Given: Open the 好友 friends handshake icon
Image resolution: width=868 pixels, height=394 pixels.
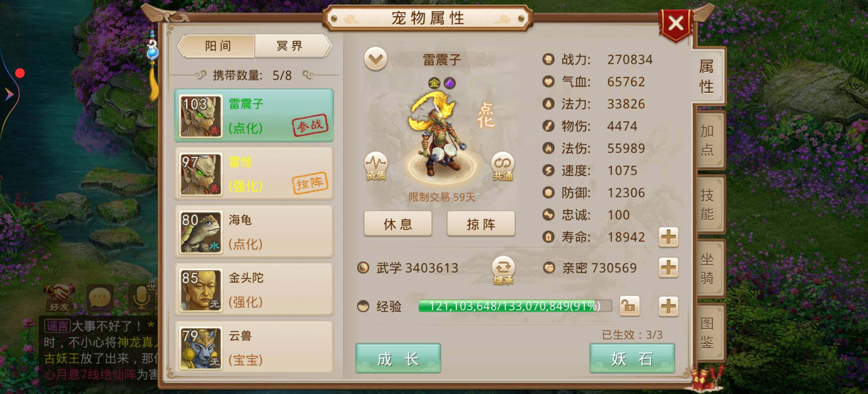Looking at the screenshot, I should click(59, 297).
